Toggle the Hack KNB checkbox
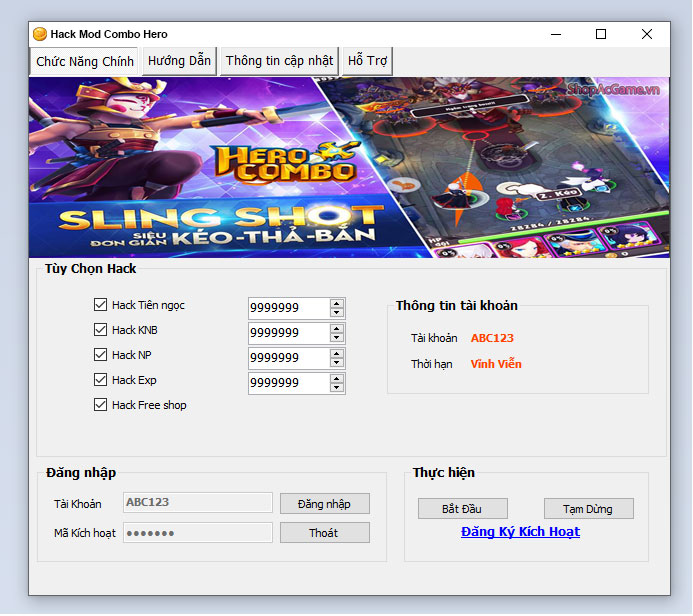This screenshot has height=616, width=693. [x=100, y=330]
